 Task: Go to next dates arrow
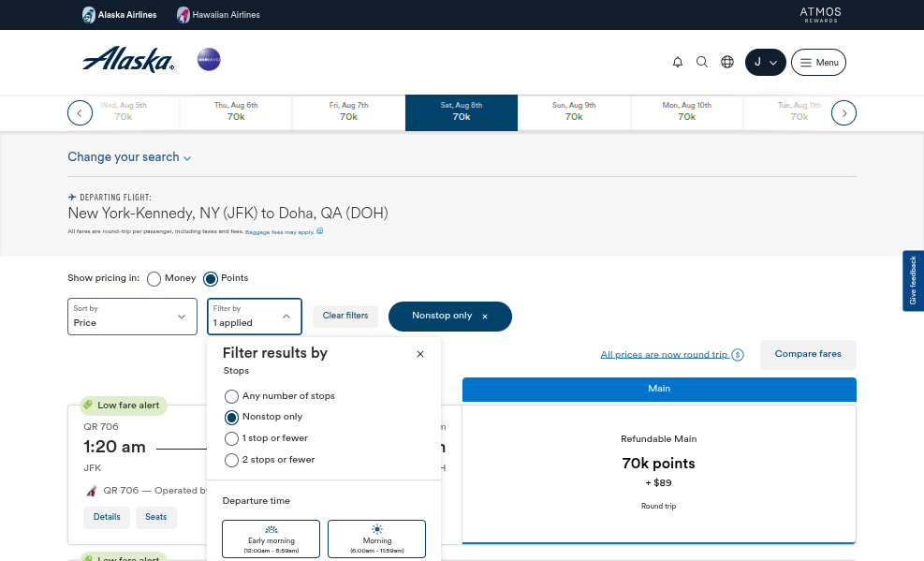843,113
